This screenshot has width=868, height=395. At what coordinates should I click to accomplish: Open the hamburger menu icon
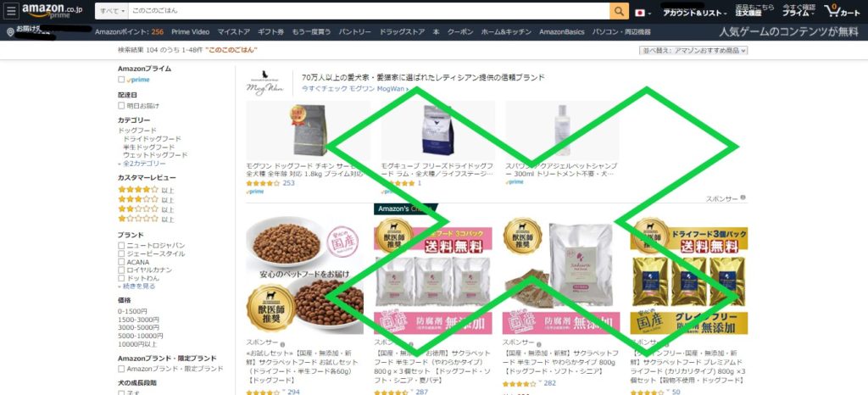11,10
